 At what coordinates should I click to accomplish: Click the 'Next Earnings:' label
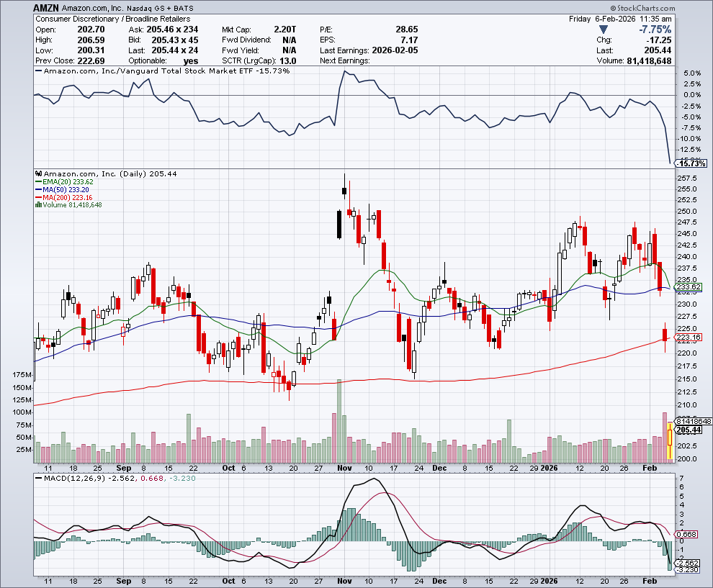pyautogui.click(x=345, y=61)
